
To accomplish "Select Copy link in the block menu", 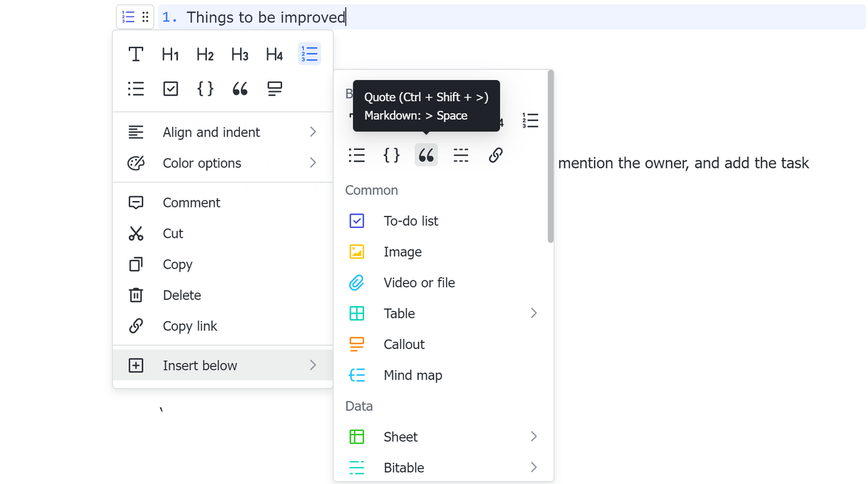I will [190, 327].
